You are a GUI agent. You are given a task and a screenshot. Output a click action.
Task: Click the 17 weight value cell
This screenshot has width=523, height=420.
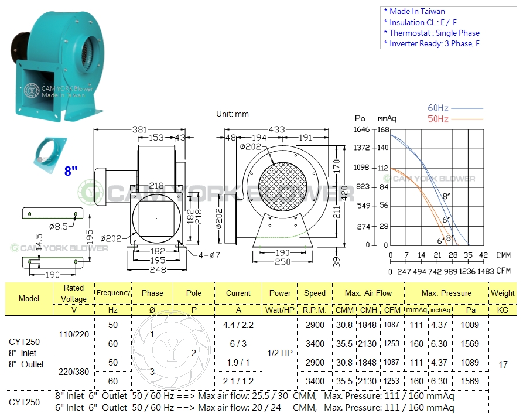pos(503,364)
